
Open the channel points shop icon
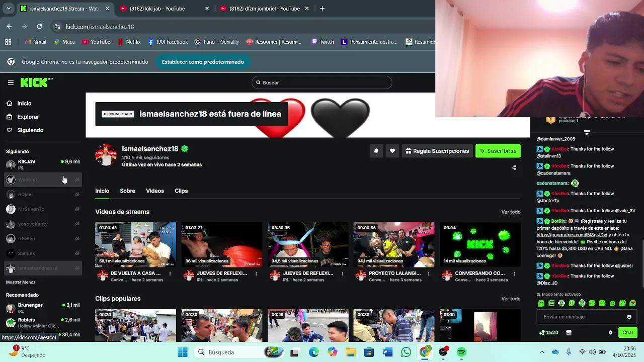[x=569, y=332]
